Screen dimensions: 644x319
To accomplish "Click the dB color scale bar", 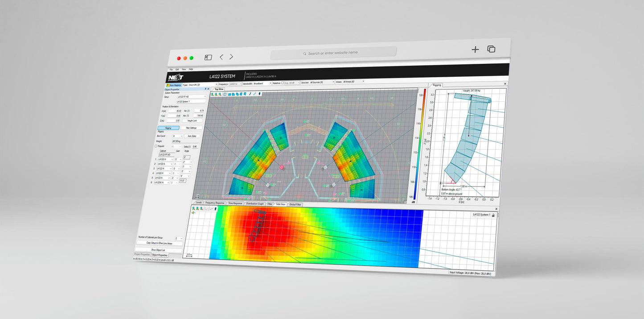I will pos(424,143).
